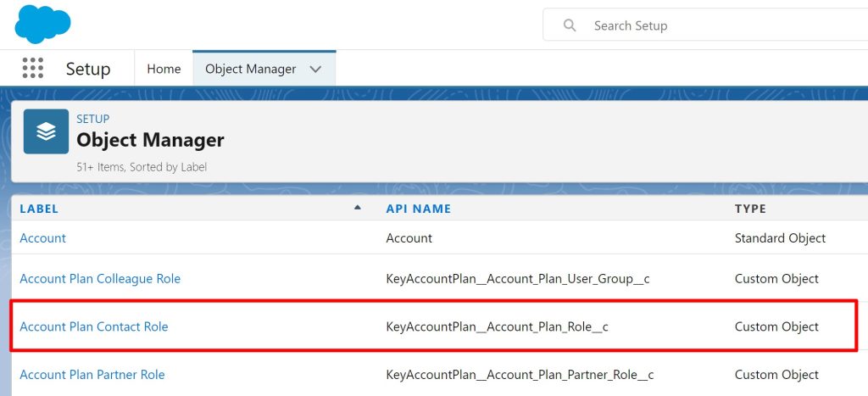Image resolution: width=868 pixels, height=396 pixels.
Task: Click the Object Manager layers icon
Action: tap(46, 131)
